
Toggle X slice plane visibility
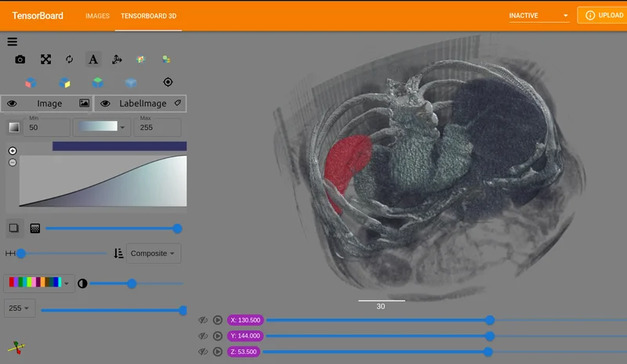tap(203, 320)
